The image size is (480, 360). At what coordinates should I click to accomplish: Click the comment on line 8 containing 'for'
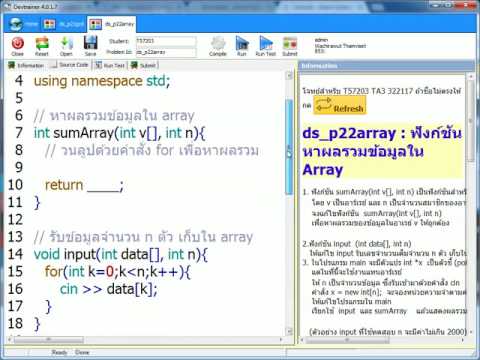click(152, 150)
